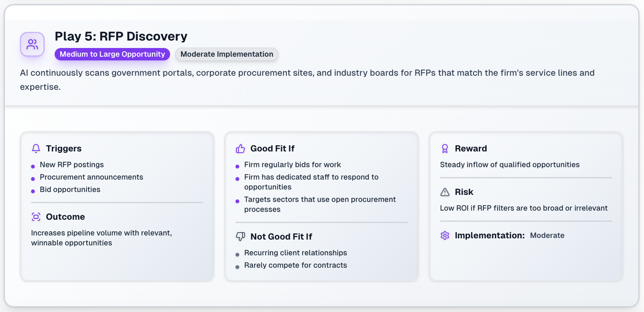Click the thumbs-up icon beside Good Fit If
The image size is (644, 312).
point(240,149)
